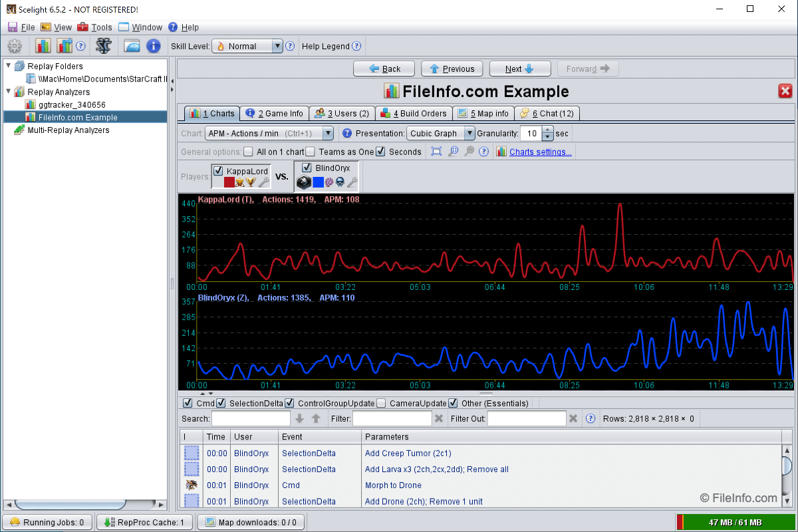Click the Back button
Viewport: 798px width, 532px height.
coord(384,68)
